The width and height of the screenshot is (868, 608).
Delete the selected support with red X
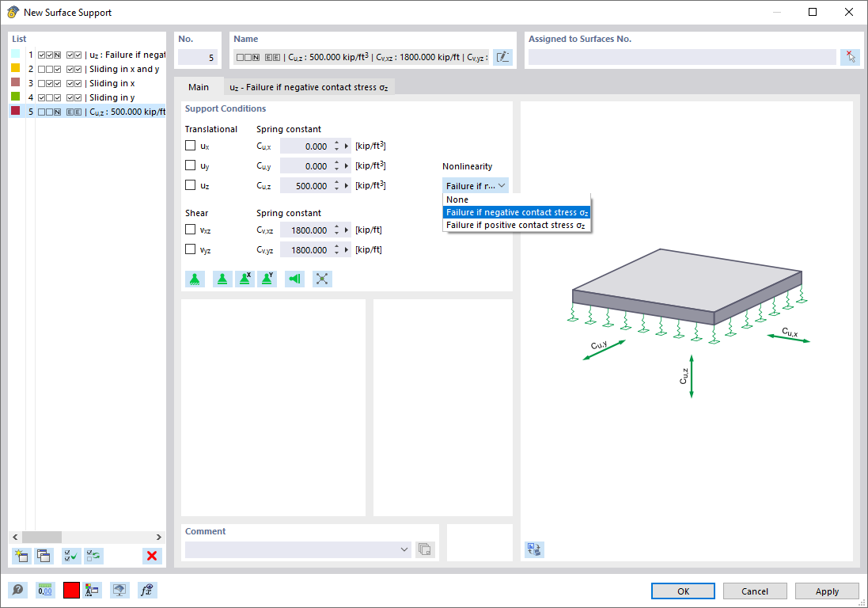click(x=152, y=556)
